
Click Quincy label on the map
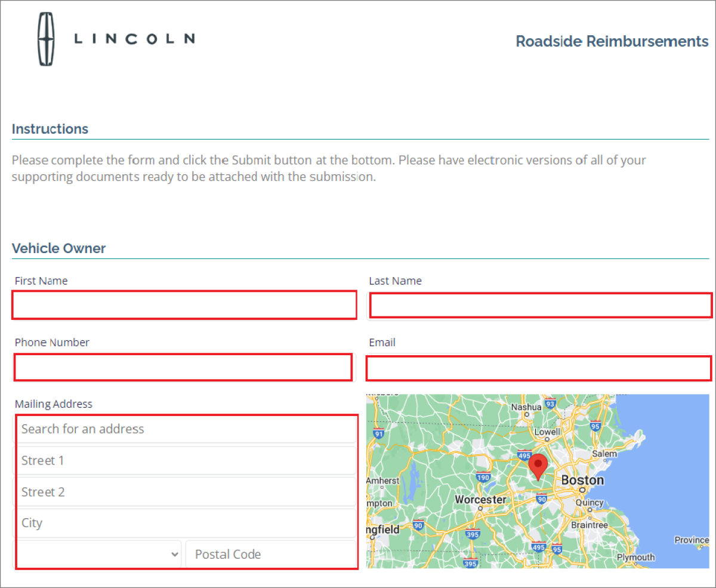[590, 503]
